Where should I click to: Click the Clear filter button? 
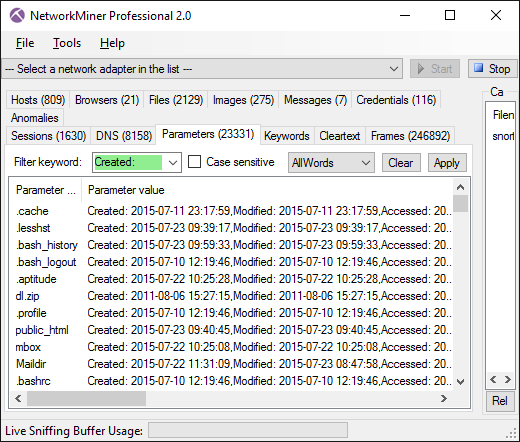401,163
